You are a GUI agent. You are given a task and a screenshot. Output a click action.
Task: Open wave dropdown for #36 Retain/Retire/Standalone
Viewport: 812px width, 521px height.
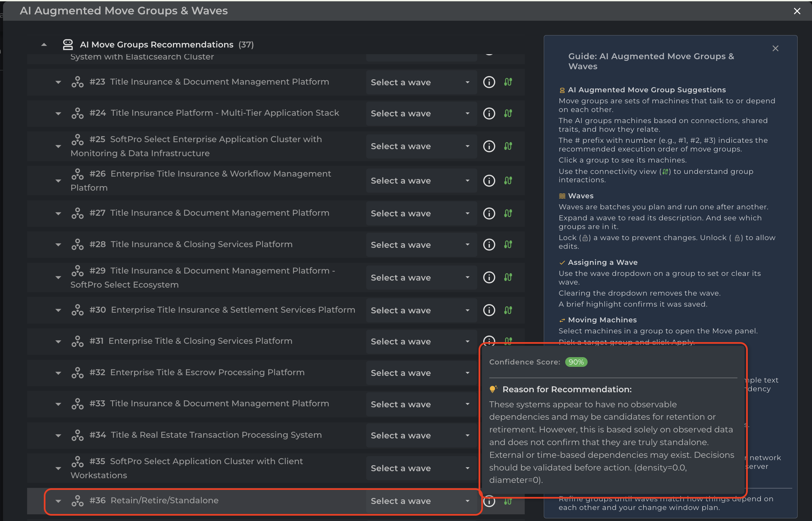(x=421, y=501)
